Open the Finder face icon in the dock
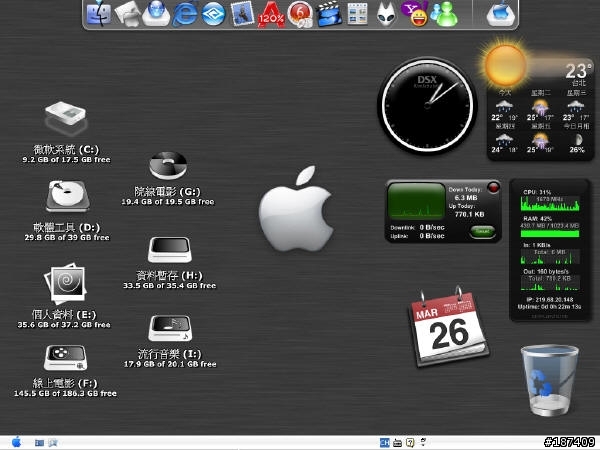This screenshot has width=600, height=450. point(99,14)
